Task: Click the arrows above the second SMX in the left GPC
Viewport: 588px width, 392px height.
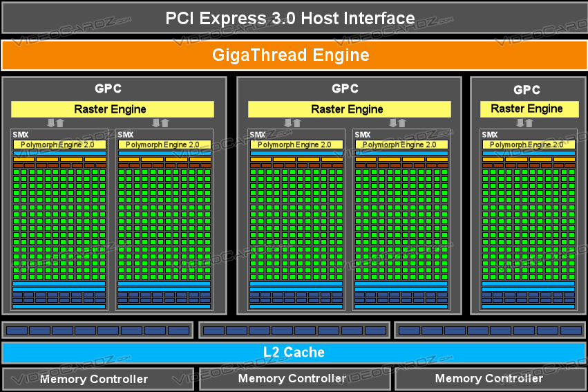Action: coord(160,123)
